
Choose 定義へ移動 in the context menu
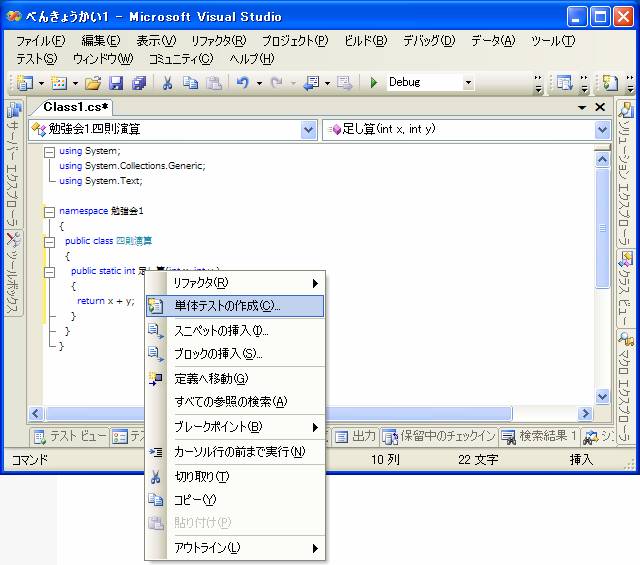tap(211, 378)
